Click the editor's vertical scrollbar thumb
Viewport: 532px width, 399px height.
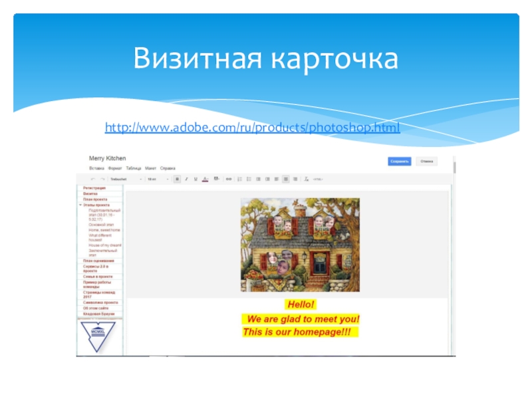(x=455, y=168)
